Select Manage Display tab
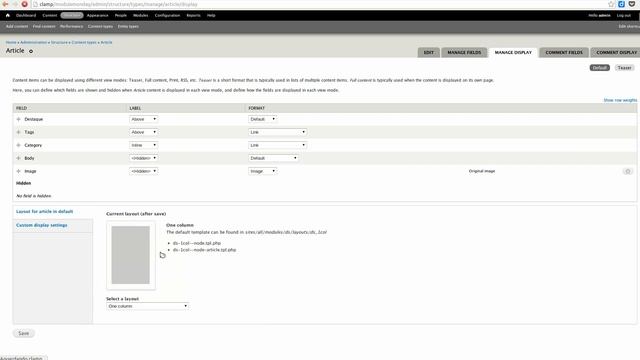Screen dimensions: 640x360 click(x=513, y=52)
